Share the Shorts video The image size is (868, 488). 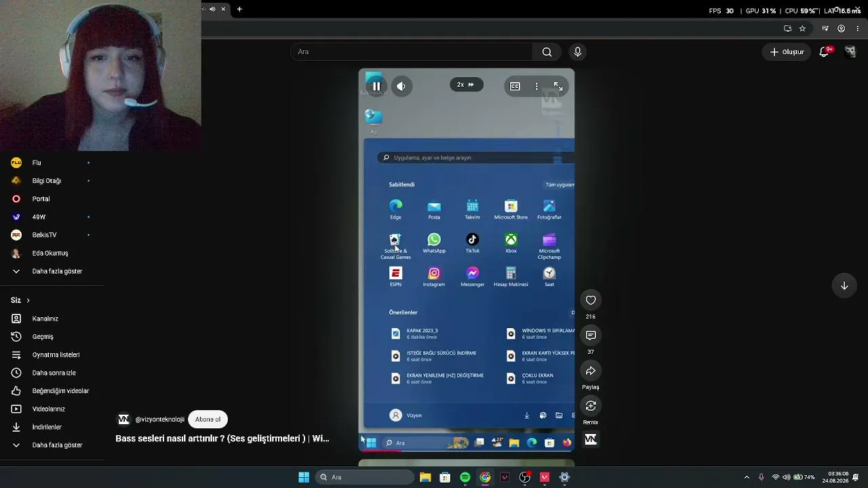point(591,371)
